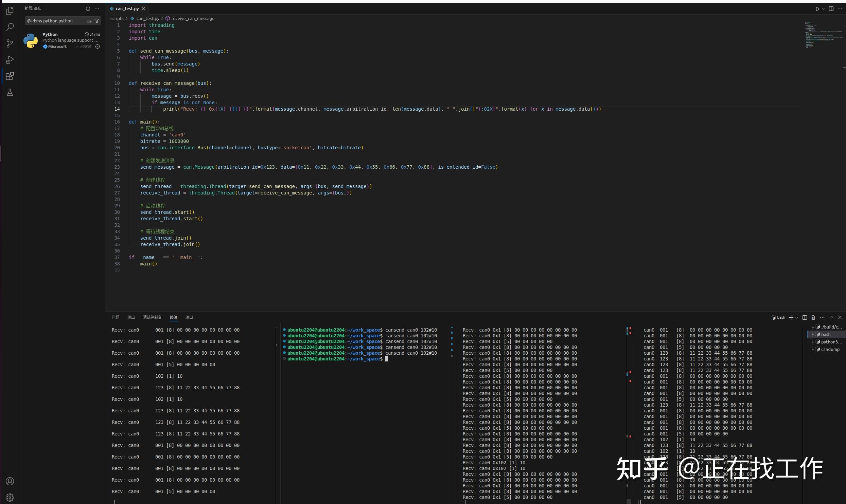The height and width of the screenshot is (504, 846).
Task: Run the Python file with the play icon
Action: click(x=817, y=8)
